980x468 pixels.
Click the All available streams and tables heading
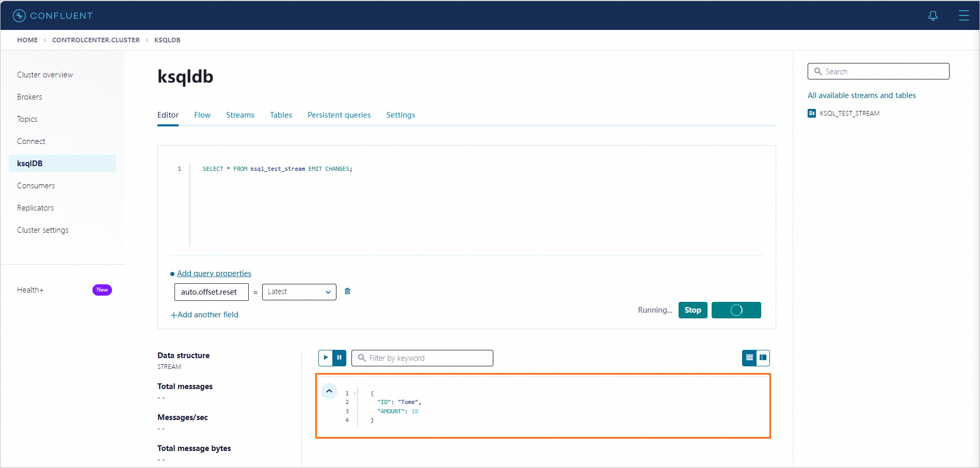click(x=862, y=95)
